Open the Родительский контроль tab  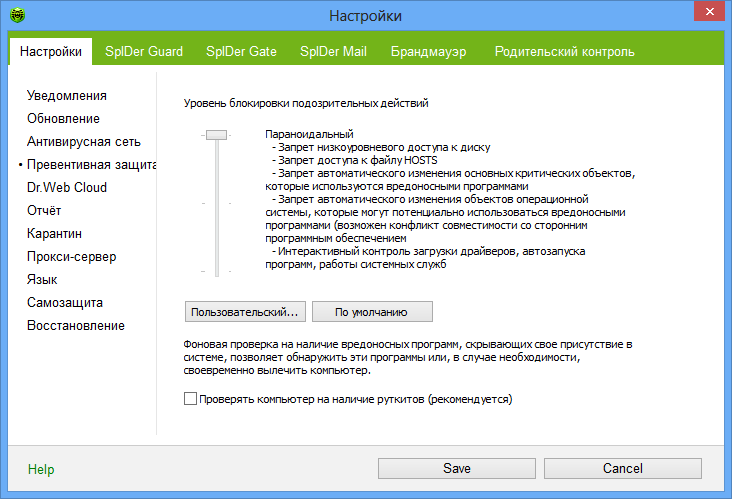coord(564,51)
